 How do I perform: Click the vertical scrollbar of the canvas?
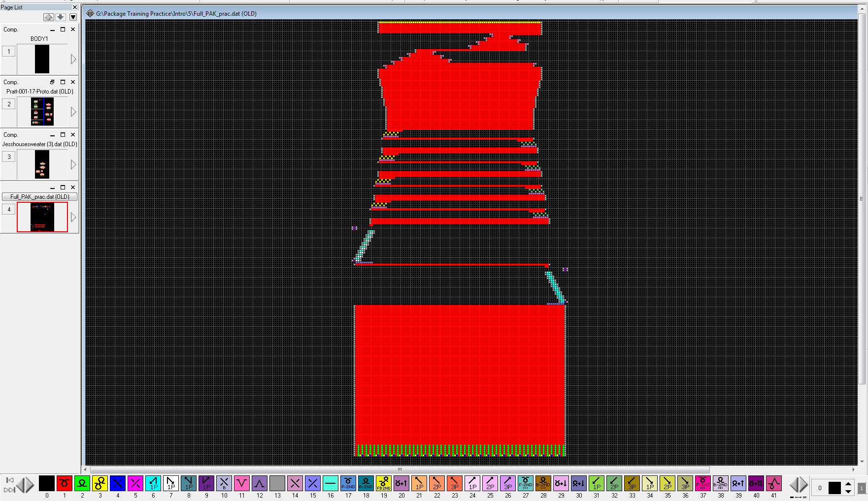862,199
